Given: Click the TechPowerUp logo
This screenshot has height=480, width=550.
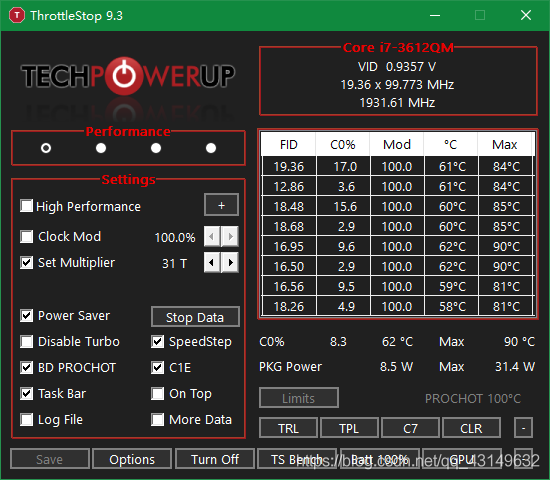Looking at the screenshot, I should click(128, 76).
